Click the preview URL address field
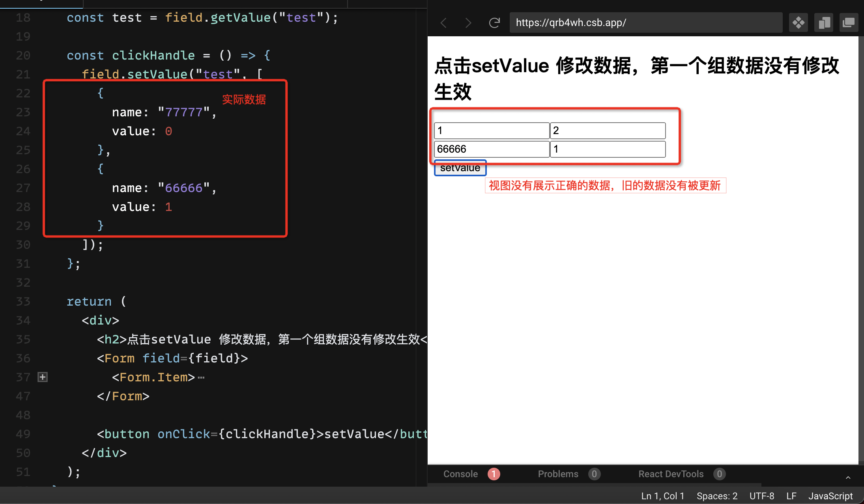The height and width of the screenshot is (504, 864). [646, 22]
